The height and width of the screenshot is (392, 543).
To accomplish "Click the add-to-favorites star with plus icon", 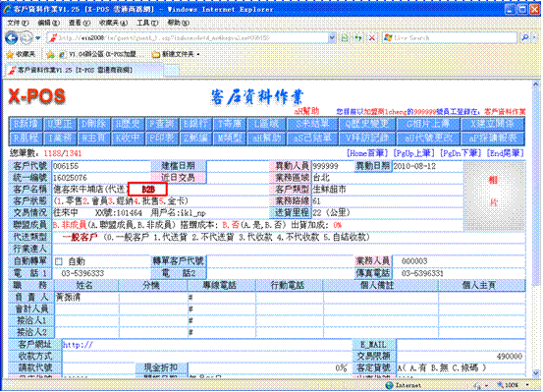I will click(50, 54).
